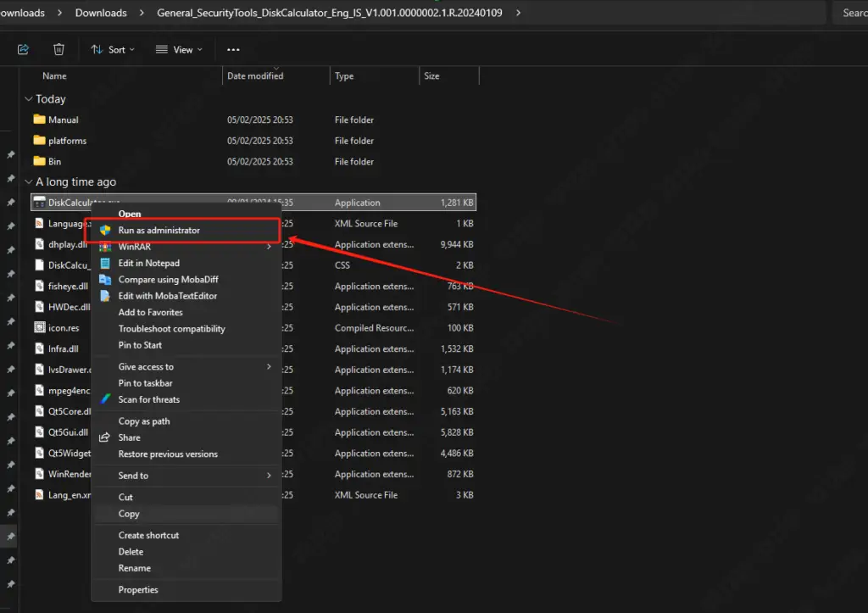The image size is (868, 613).
Task: Click the MobaTextEditor document icon
Action: coord(103,295)
